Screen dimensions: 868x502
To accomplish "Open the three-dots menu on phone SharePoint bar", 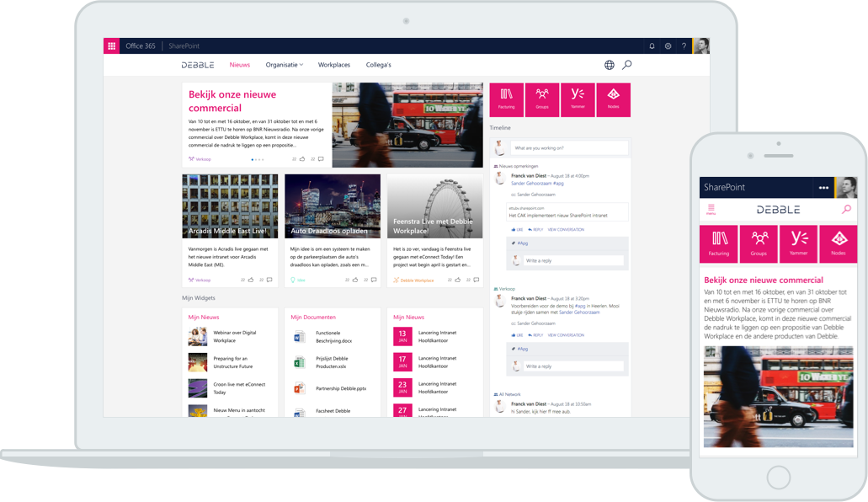I will [x=823, y=187].
